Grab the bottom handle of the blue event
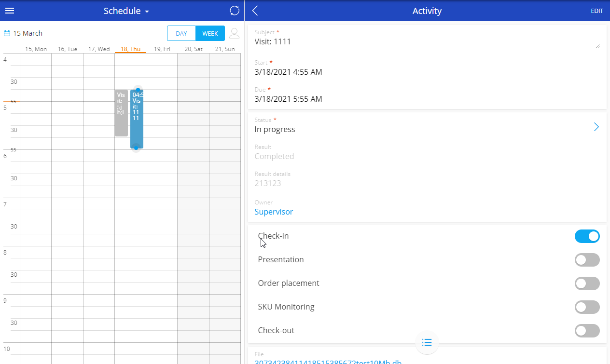Viewport: 610px width, 364px height. coord(136,148)
